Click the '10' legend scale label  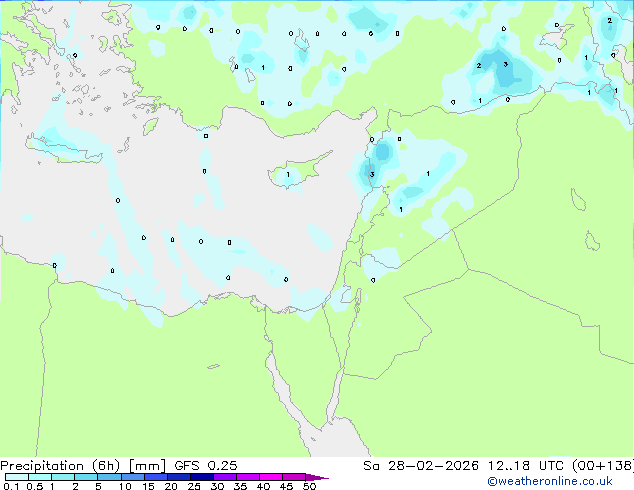[x=125, y=486]
